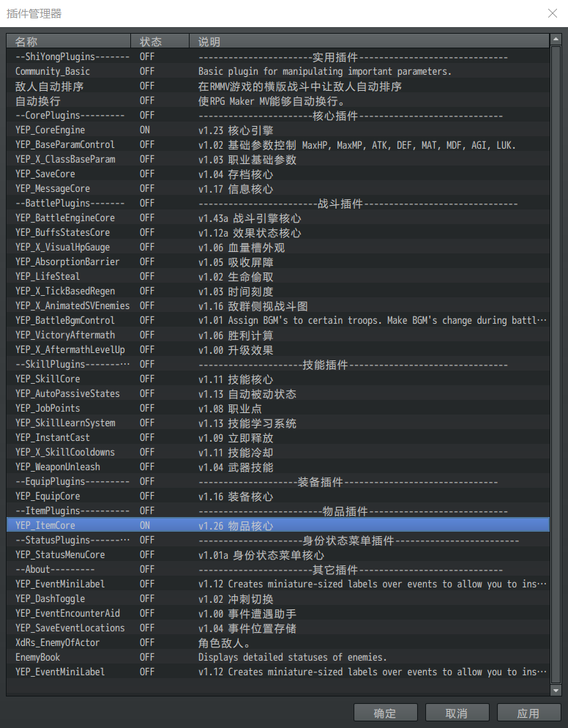The image size is (568, 728).
Task: Select the YEP_X_VisualHpGauge plugin
Action: [278, 247]
